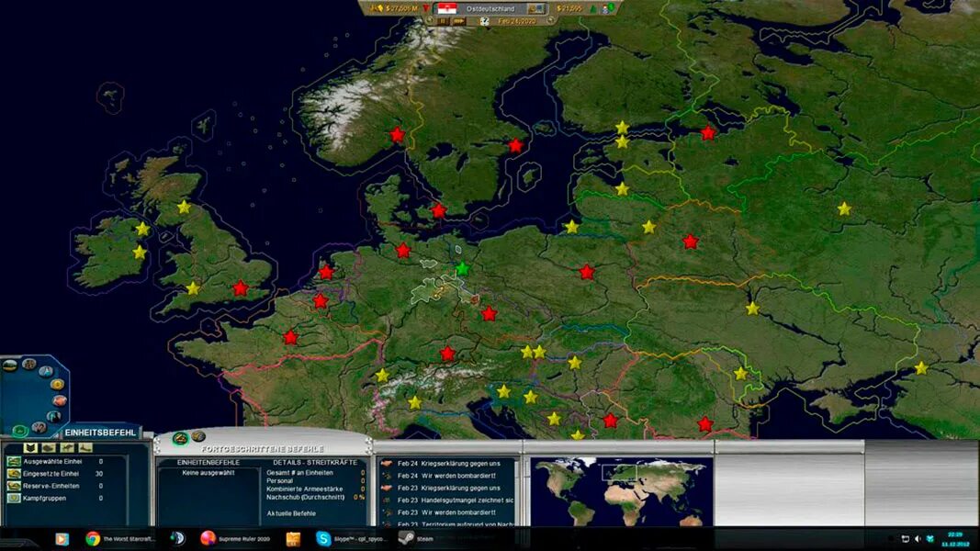The width and height of the screenshot is (980, 551).
Task: Click icon beside Reserve-Einheiten
Action: click(14, 486)
